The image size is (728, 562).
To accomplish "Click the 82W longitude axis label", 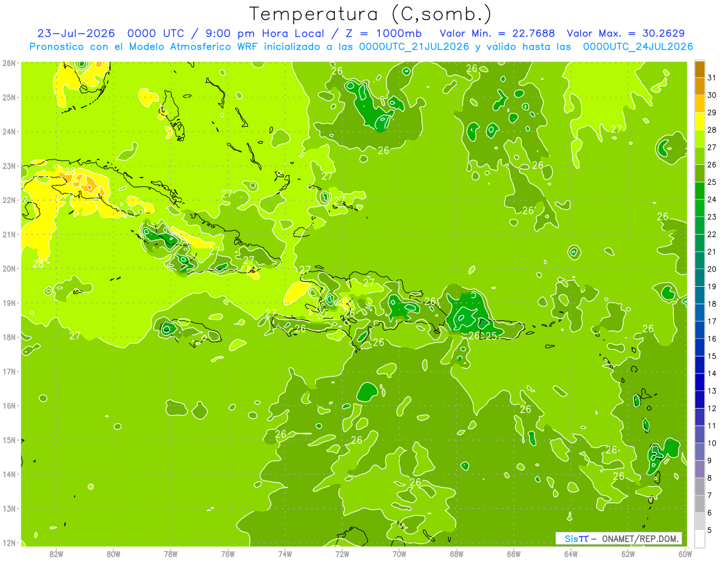I will [56, 554].
